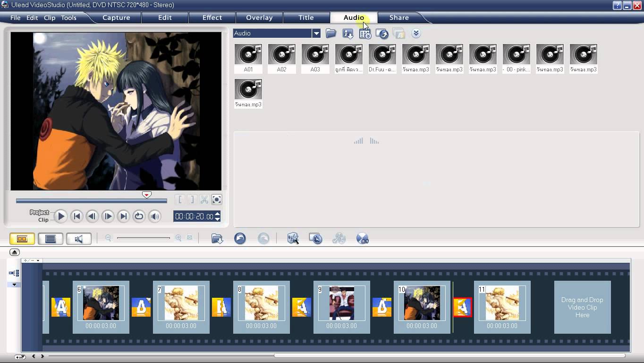This screenshot has width=644, height=363.
Task: Open the Title step tab
Action: click(306, 17)
